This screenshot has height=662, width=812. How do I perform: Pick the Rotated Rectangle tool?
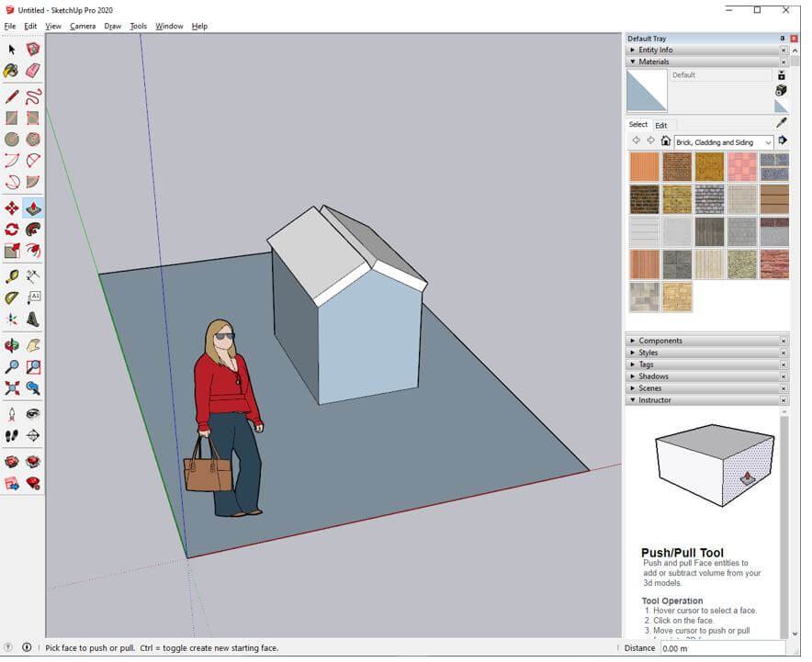point(33,118)
